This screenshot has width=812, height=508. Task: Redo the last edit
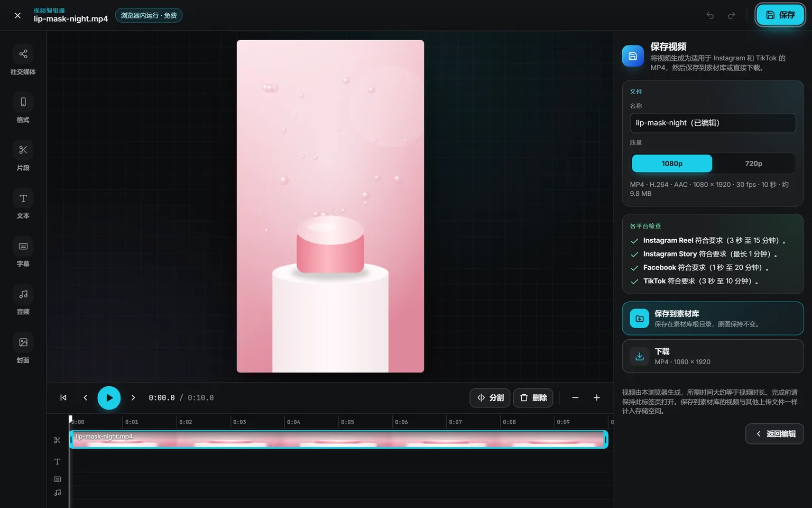[x=731, y=15]
